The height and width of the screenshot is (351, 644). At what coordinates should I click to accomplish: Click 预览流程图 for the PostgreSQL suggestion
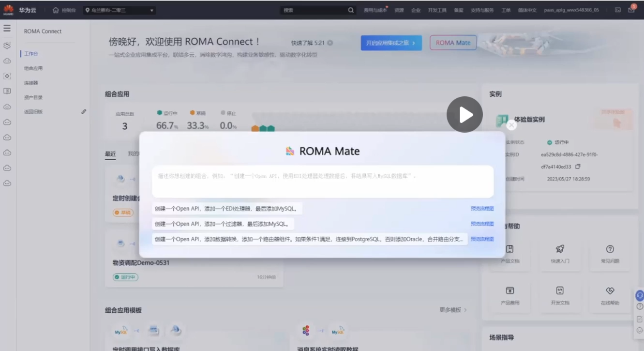pos(482,239)
